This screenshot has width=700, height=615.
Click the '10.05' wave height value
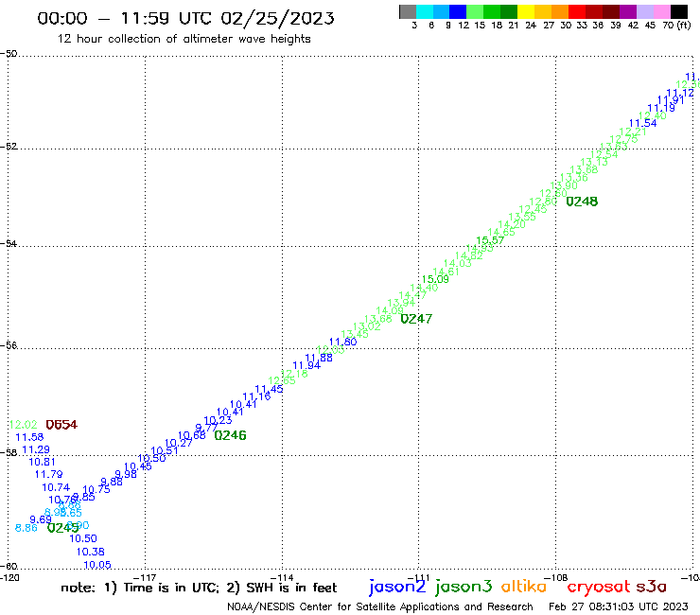click(x=97, y=565)
